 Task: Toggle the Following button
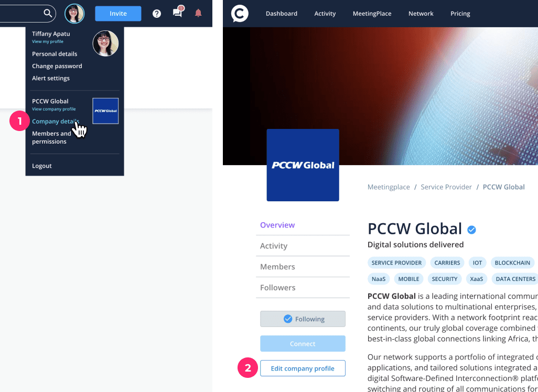(x=303, y=319)
